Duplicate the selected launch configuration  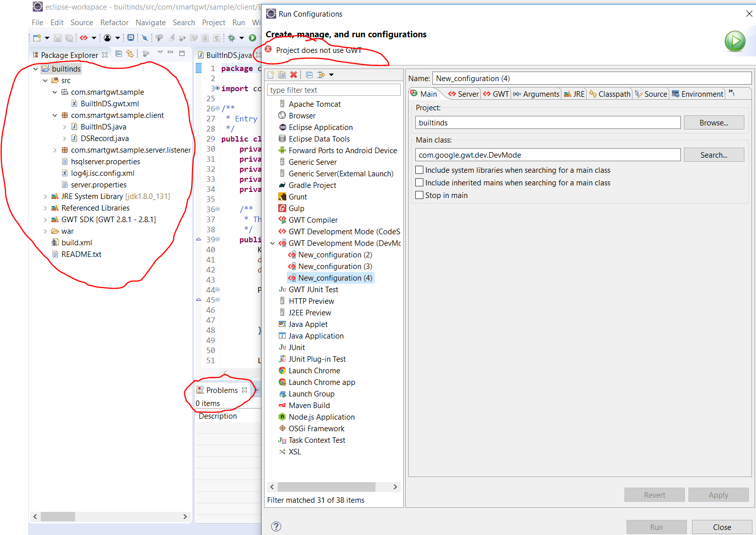(x=282, y=75)
